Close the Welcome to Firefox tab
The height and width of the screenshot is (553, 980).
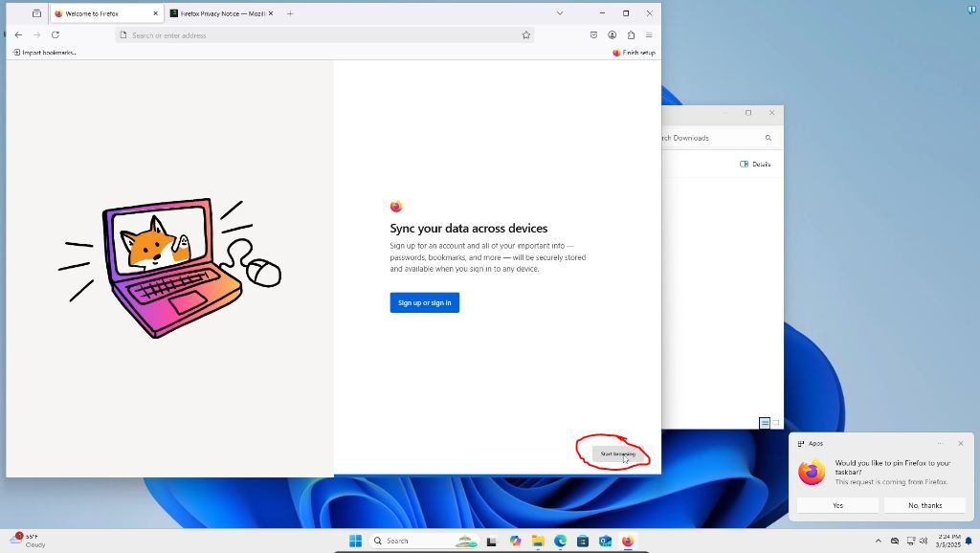pos(156,13)
